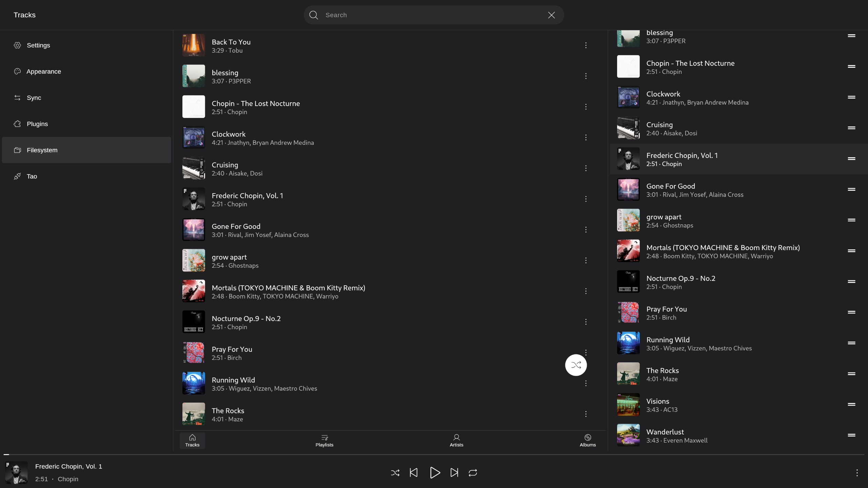Screen dimensions: 868x488
Task: Open more options for Back To You
Action: (x=586, y=45)
